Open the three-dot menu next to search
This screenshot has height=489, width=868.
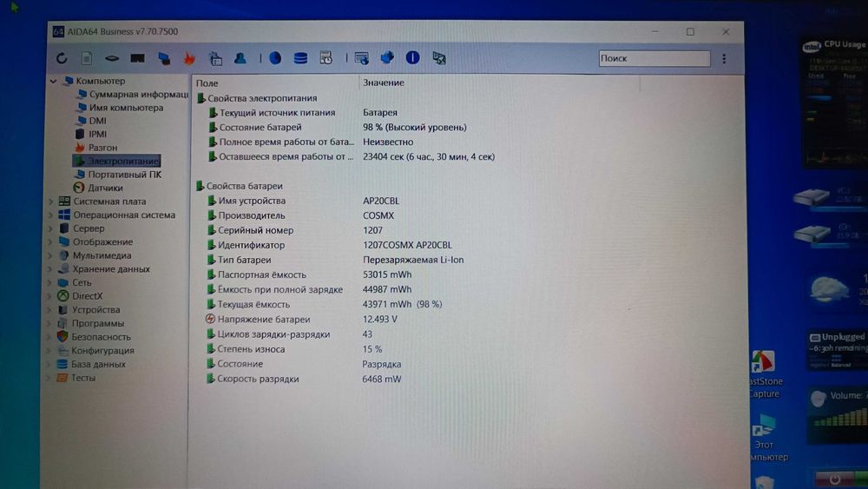(724, 59)
